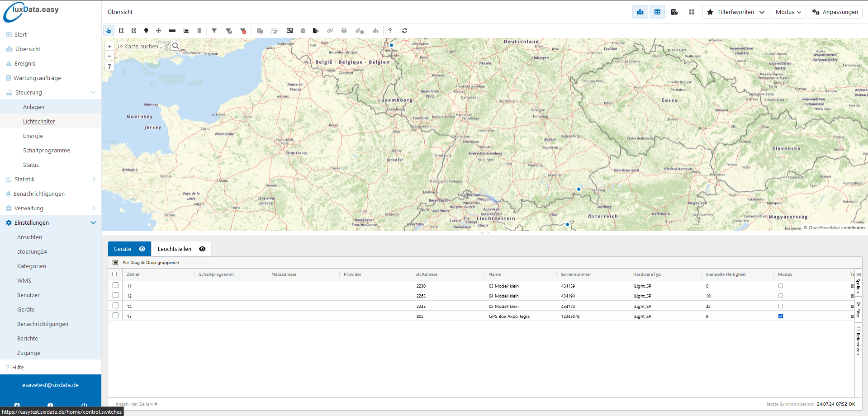Screen dimensions: 868x416
Task: Select the ruler measurement tool
Action: 172,31
